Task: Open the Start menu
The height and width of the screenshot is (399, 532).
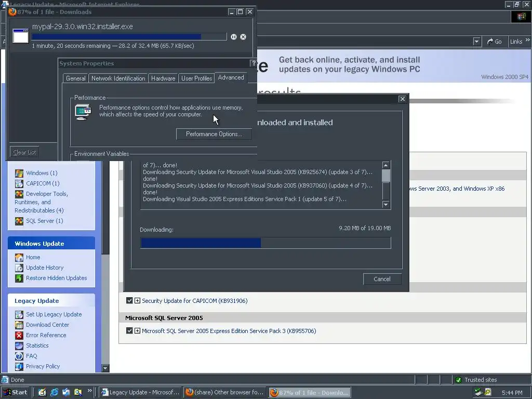Action: point(15,392)
